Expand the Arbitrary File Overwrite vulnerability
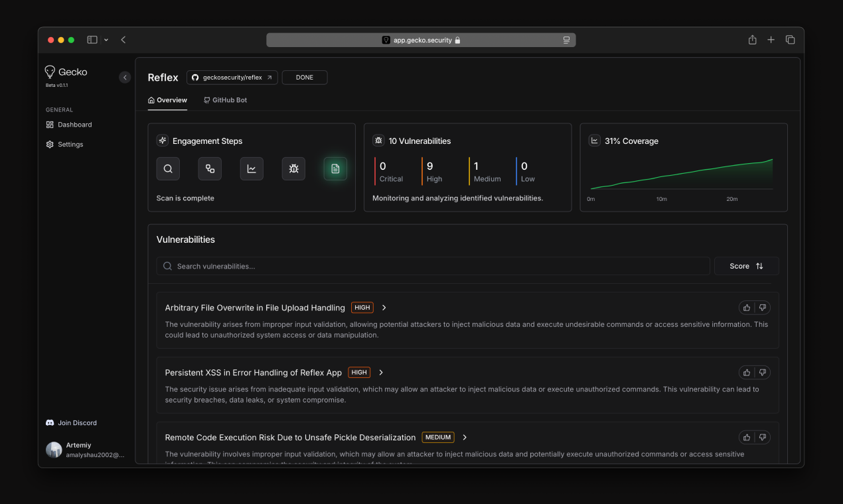The width and height of the screenshot is (843, 504). pyautogui.click(x=384, y=308)
